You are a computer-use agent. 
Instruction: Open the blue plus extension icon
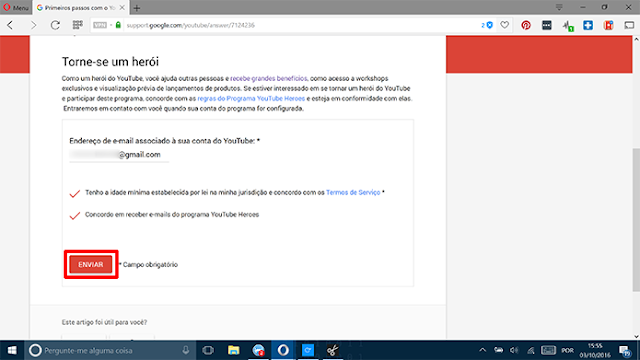pos(588,25)
